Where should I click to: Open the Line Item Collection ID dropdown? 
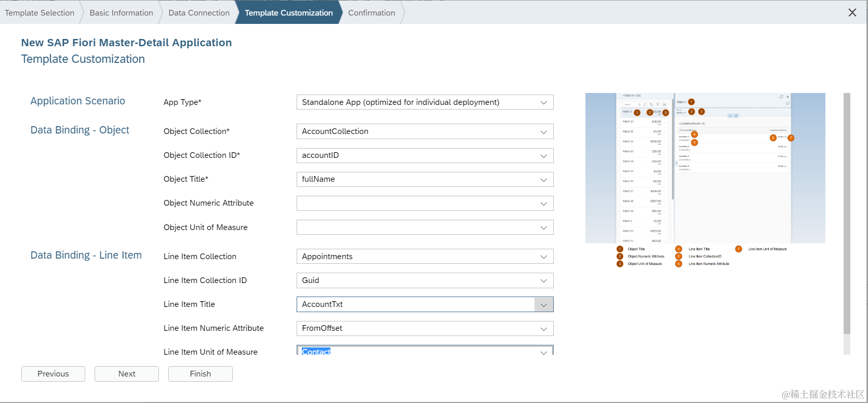543,280
